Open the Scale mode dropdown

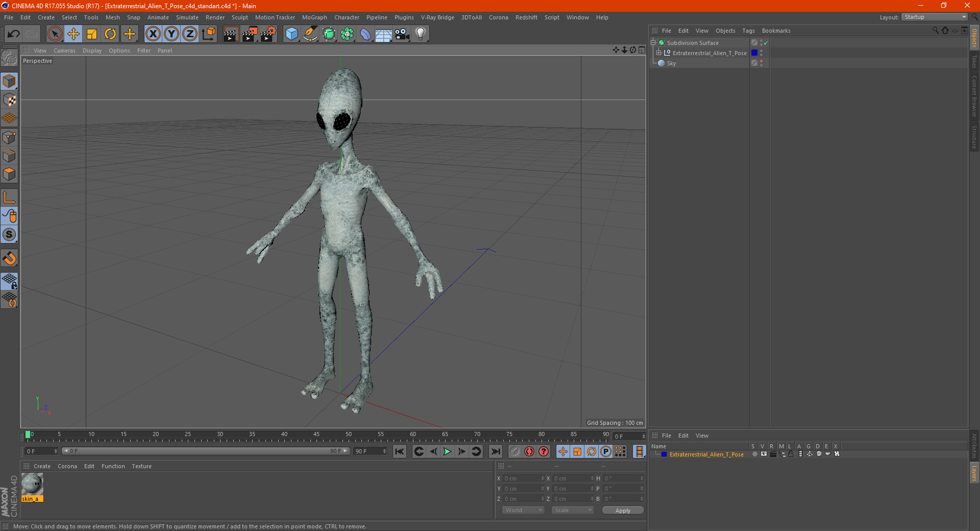point(573,510)
